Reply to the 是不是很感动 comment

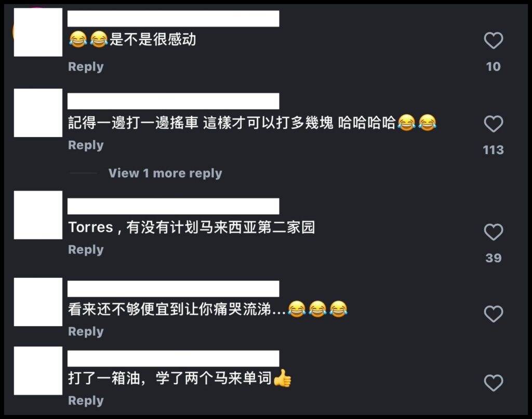click(x=86, y=67)
